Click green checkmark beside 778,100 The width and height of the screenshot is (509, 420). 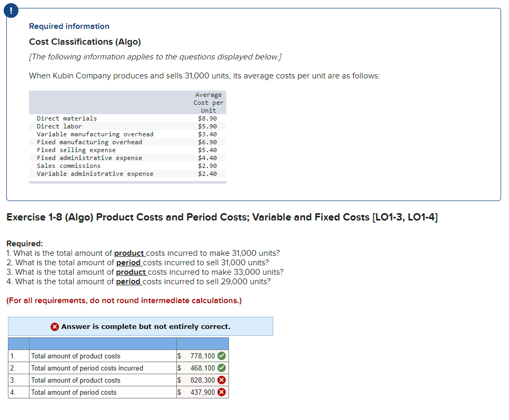tap(222, 356)
